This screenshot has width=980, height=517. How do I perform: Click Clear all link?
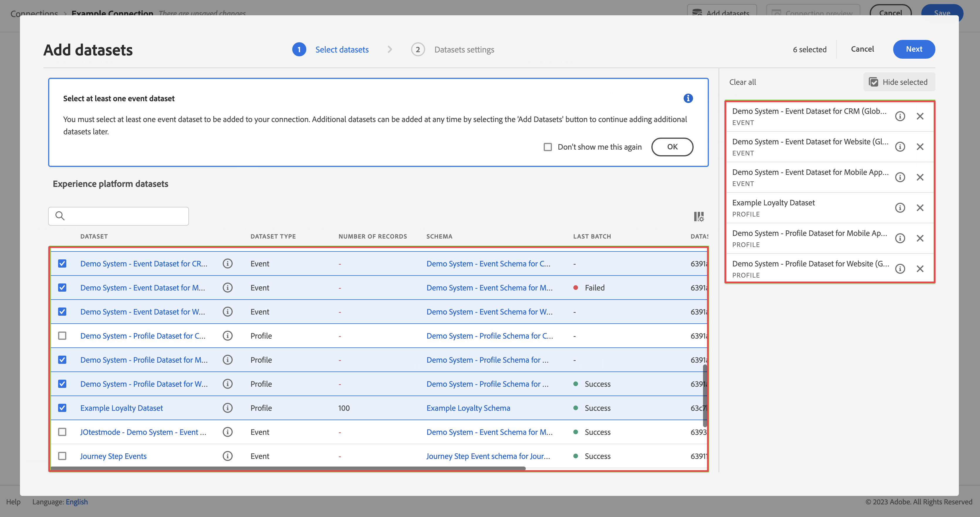point(742,82)
